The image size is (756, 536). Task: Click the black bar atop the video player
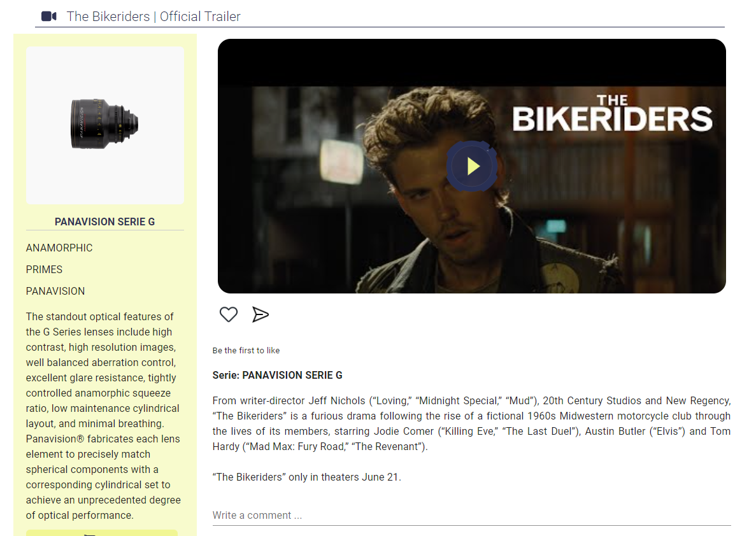(x=471, y=63)
